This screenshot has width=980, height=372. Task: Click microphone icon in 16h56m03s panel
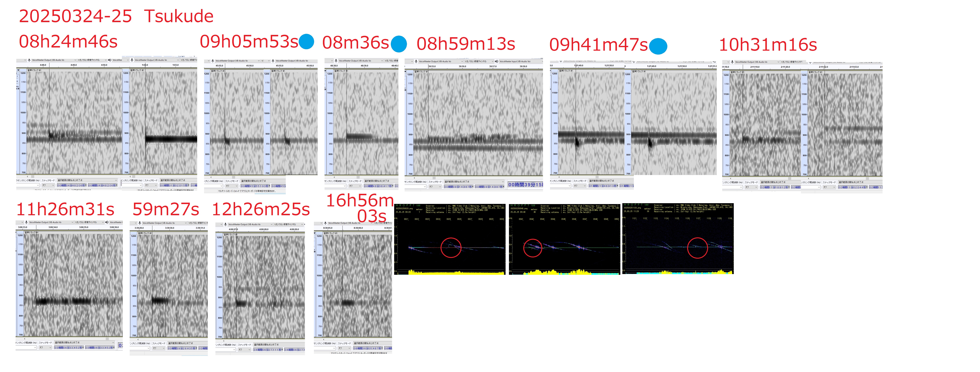coord(326,223)
